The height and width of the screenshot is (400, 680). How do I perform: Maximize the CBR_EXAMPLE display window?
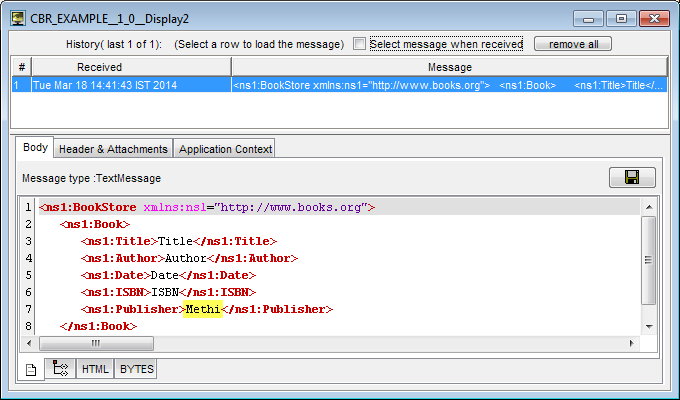tap(621, 19)
